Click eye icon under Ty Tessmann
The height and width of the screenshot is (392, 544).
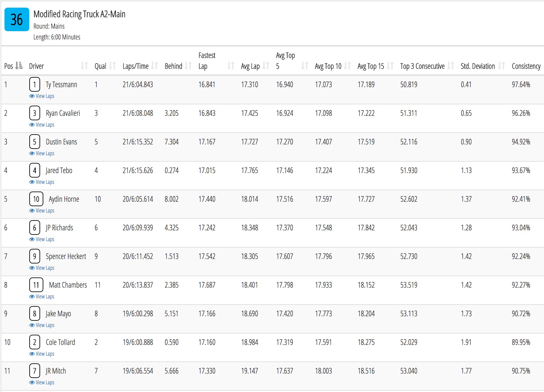(x=32, y=96)
